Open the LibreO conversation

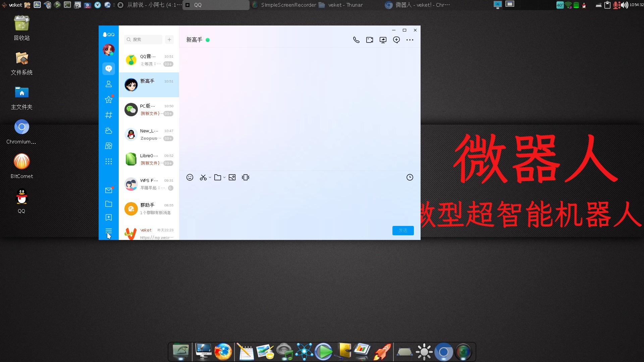coord(149,159)
